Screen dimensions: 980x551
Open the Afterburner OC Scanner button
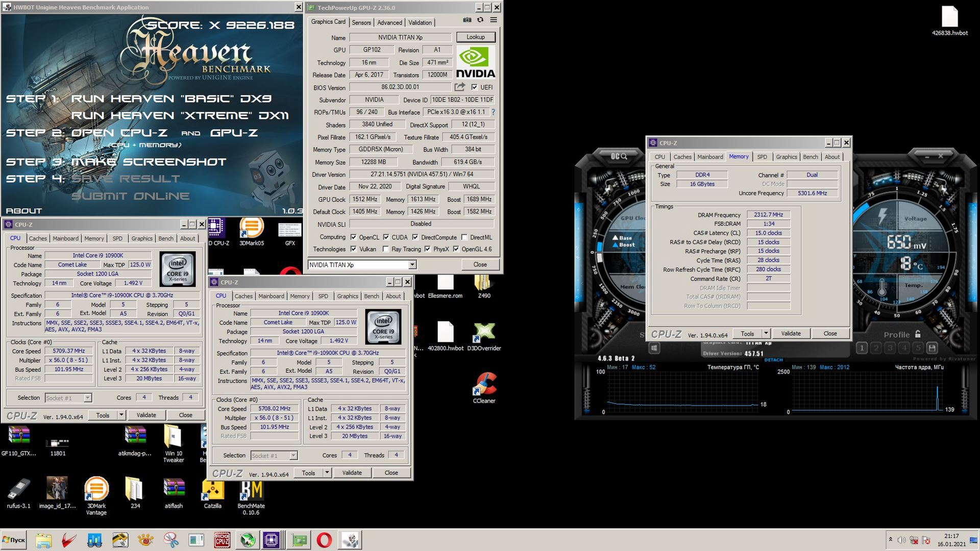(x=619, y=156)
